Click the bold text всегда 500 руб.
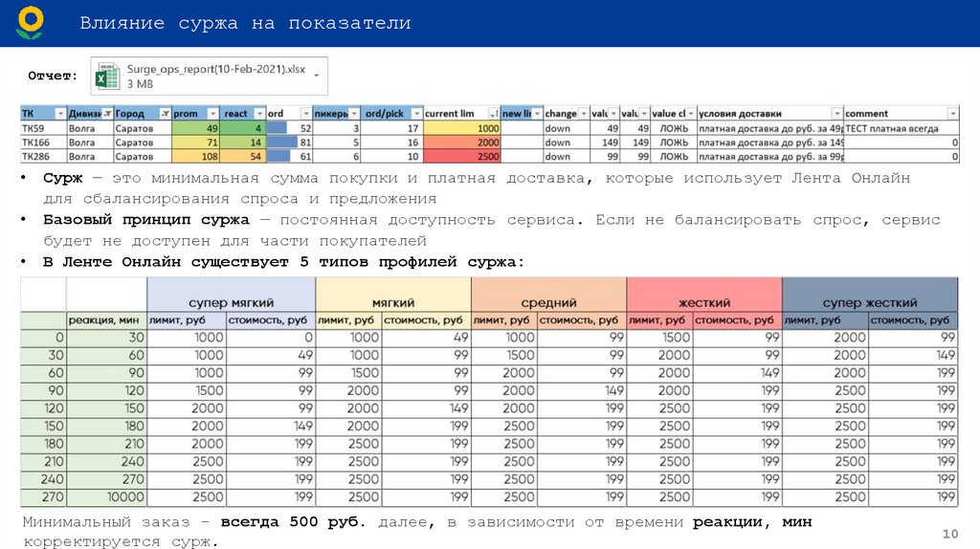The height and width of the screenshot is (549, 980). [x=293, y=522]
